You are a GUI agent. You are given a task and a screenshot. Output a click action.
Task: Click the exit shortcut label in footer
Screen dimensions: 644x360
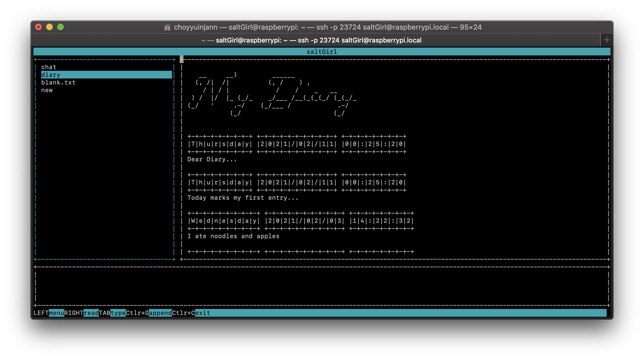(x=203, y=313)
